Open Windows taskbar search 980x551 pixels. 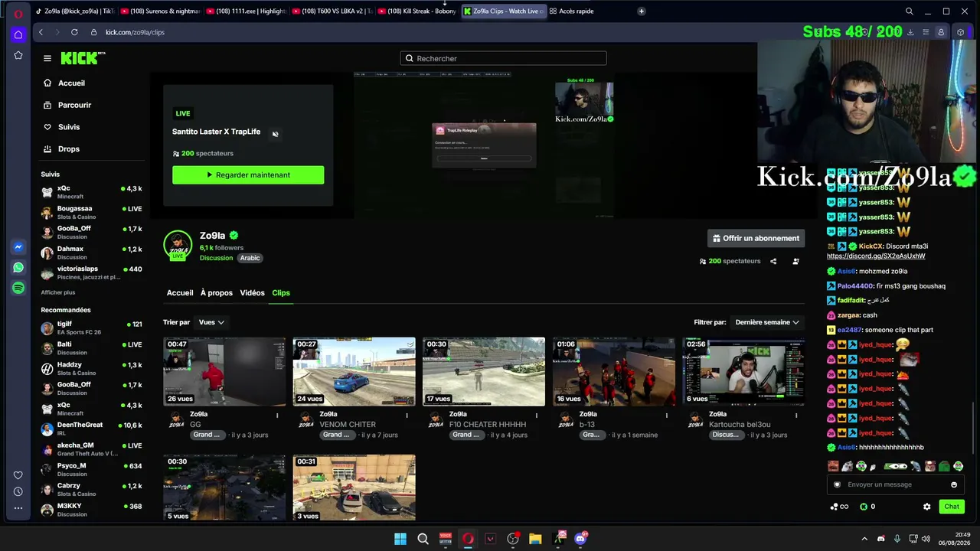[423, 539]
